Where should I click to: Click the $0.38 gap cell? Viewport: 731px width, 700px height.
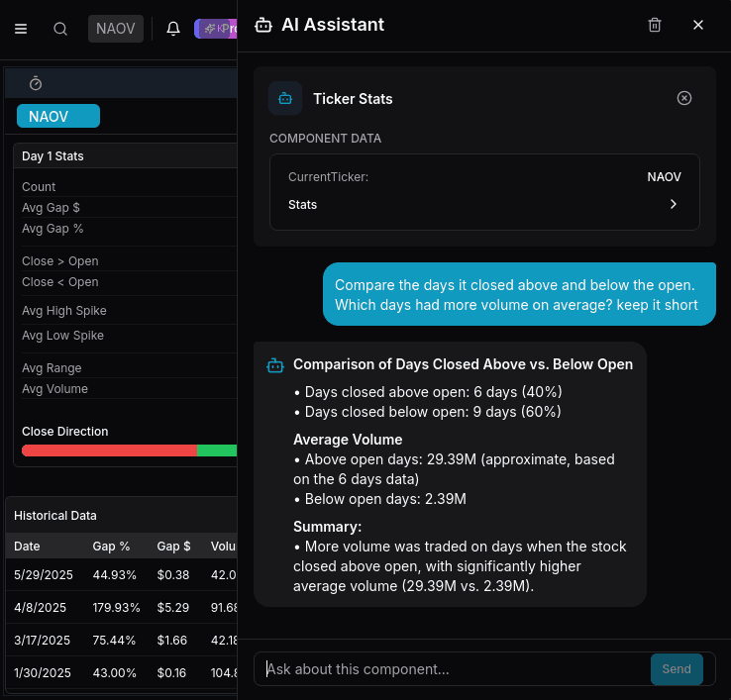(173, 575)
